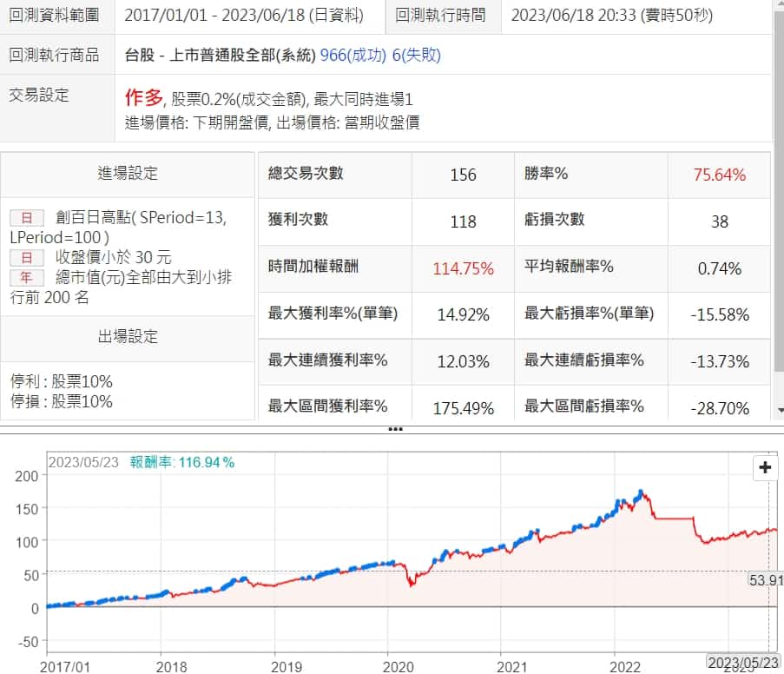Viewport: 784px width, 674px height.
Task: Select the 出場設定 section header
Action: click(128, 337)
